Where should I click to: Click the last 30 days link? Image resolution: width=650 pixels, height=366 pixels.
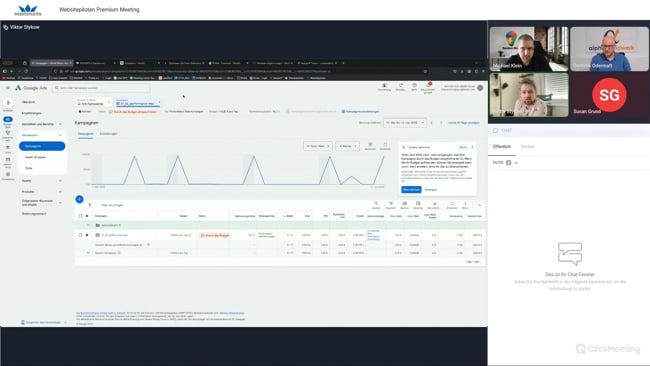coord(464,123)
